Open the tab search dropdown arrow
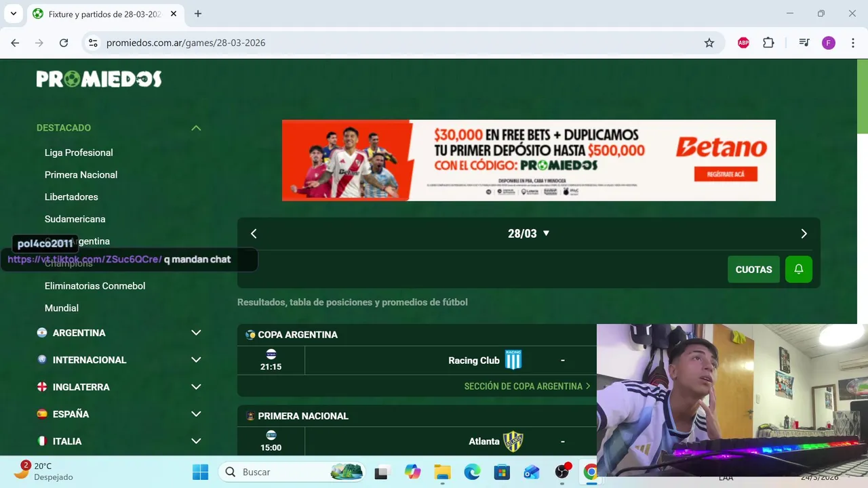This screenshot has width=868, height=488. click(x=13, y=14)
